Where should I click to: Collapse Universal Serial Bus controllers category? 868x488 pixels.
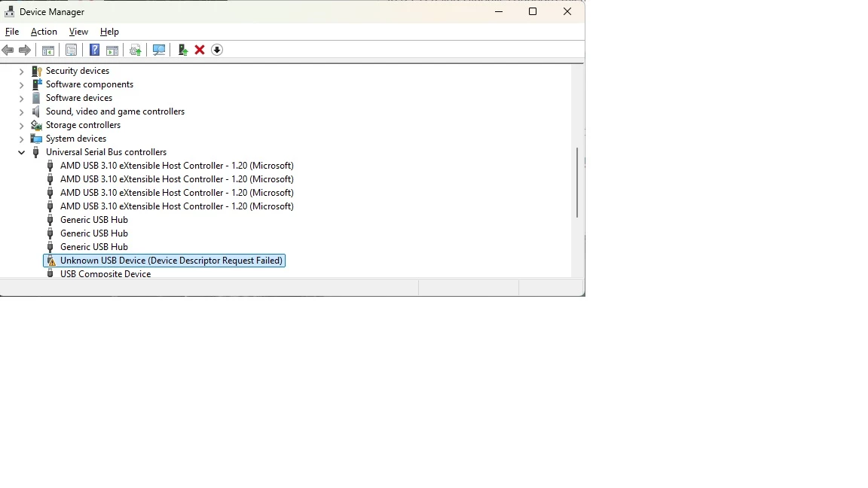(x=22, y=152)
